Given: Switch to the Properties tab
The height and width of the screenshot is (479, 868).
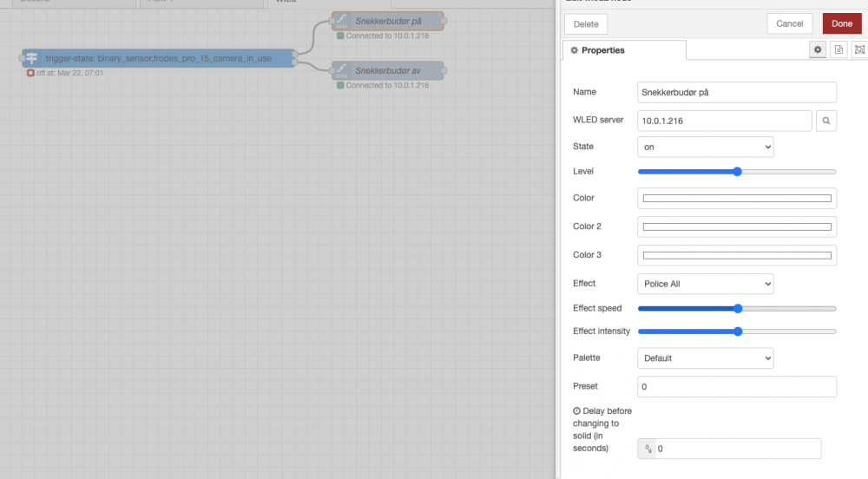Looking at the screenshot, I should [x=624, y=50].
